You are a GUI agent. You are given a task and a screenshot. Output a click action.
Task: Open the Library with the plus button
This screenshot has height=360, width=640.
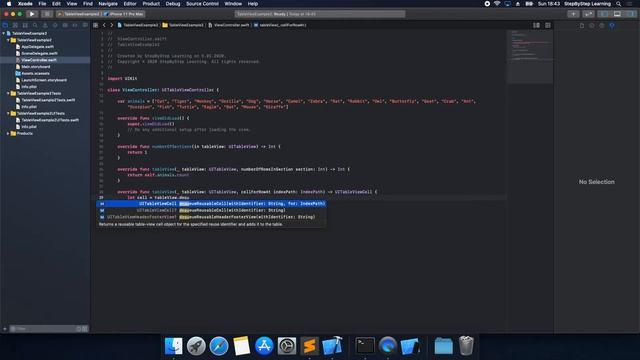(573, 14)
